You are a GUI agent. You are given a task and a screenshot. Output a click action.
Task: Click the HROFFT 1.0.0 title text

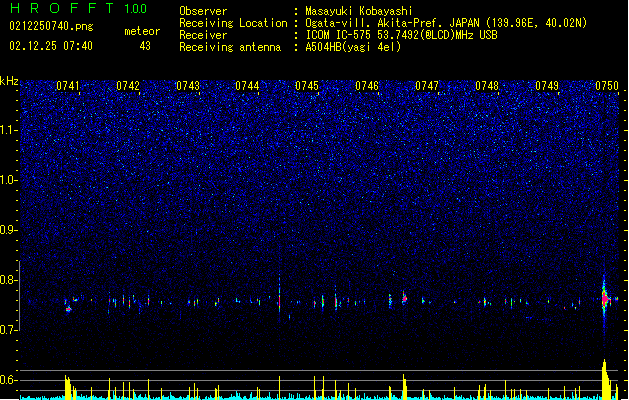click(x=78, y=8)
